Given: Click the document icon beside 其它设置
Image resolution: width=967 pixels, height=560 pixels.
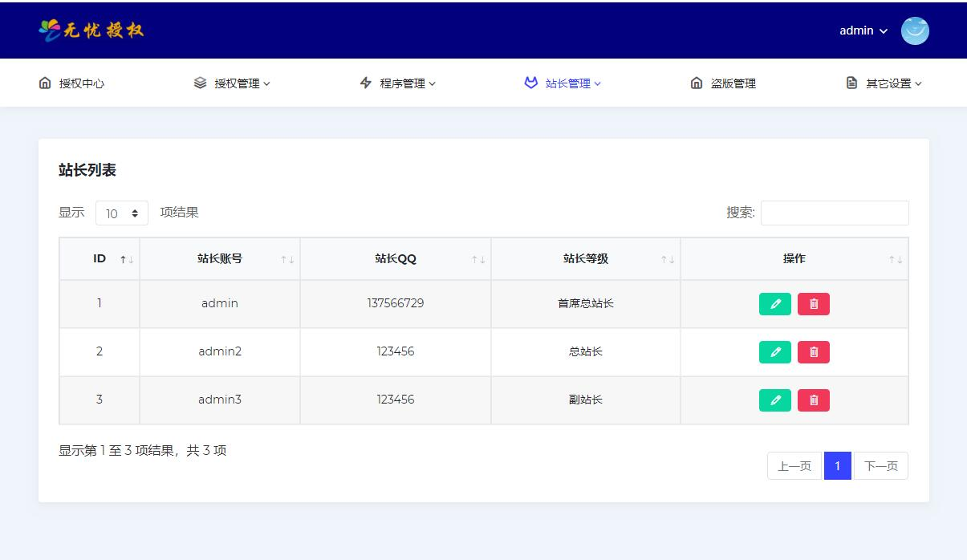Looking at the screenshot, I should [x=851, y=83].
